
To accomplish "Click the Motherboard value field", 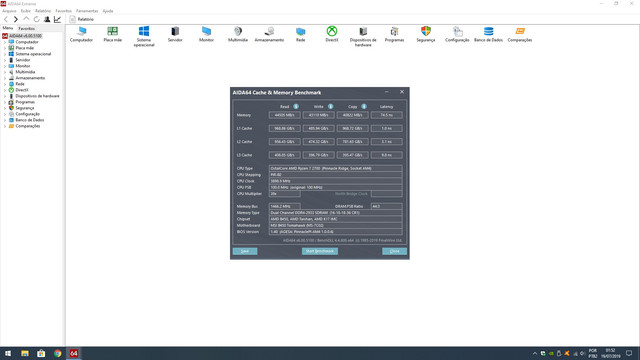I will click(336, 225).
